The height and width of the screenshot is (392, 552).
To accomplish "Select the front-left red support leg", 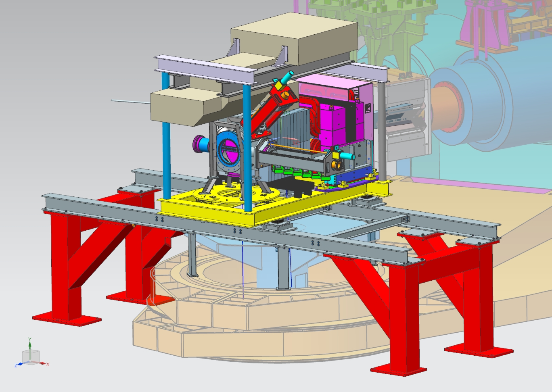I will click(x=61, y=266).
